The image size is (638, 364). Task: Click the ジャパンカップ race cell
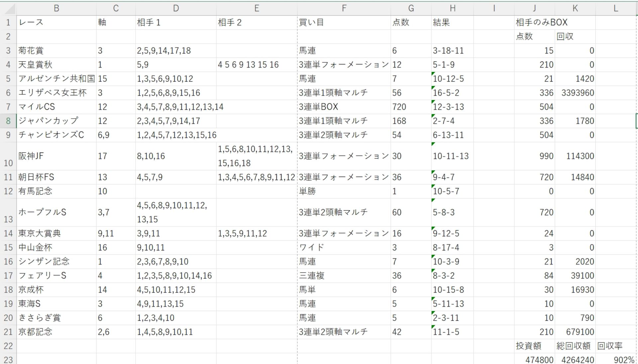coord(49,121)
